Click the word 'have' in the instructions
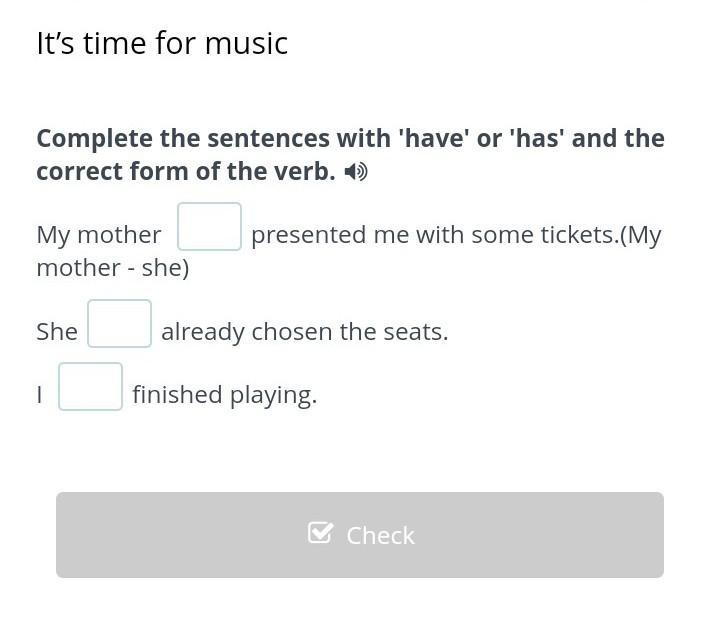The height and width of the screenshot is (617, 720). [x=434, y=138]
